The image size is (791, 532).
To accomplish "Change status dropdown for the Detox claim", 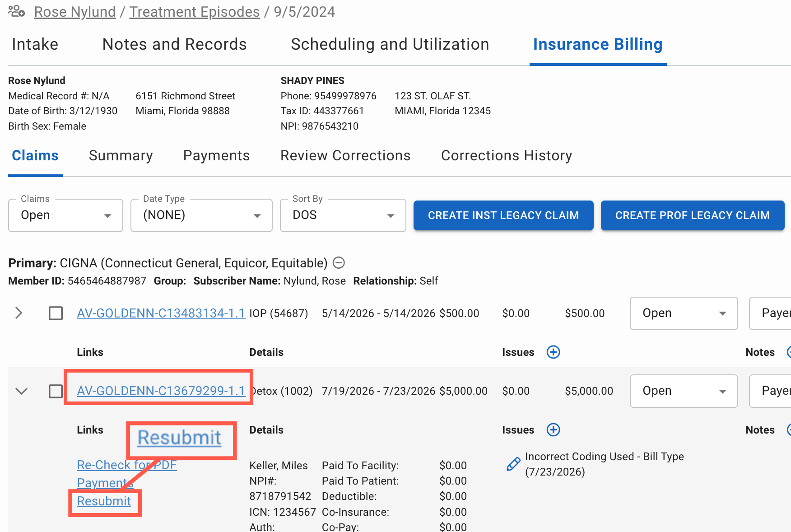I will 684,391.
